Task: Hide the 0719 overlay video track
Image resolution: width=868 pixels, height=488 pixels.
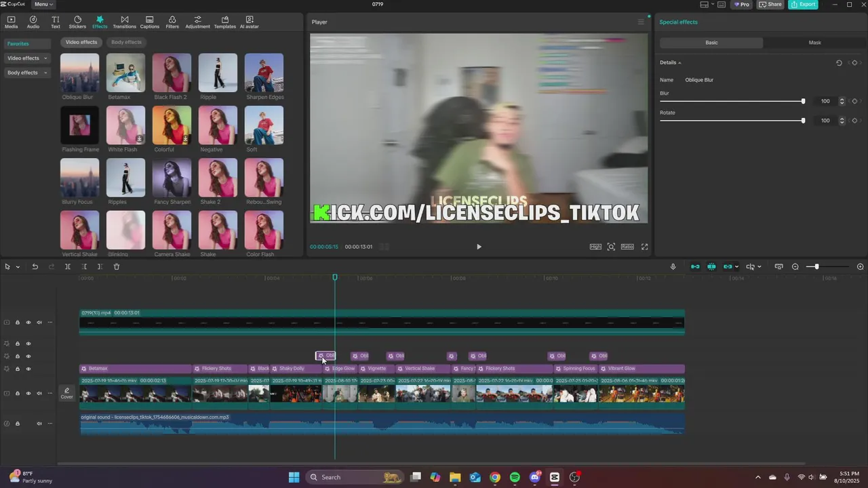Action: pyautogui.click(x=28, y=323)
